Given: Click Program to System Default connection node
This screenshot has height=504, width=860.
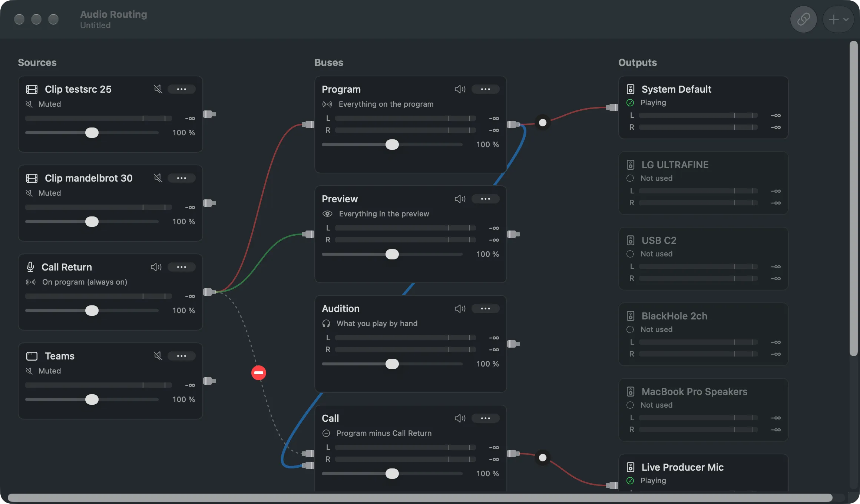Looking at the screenshot, I should point(543,123).
